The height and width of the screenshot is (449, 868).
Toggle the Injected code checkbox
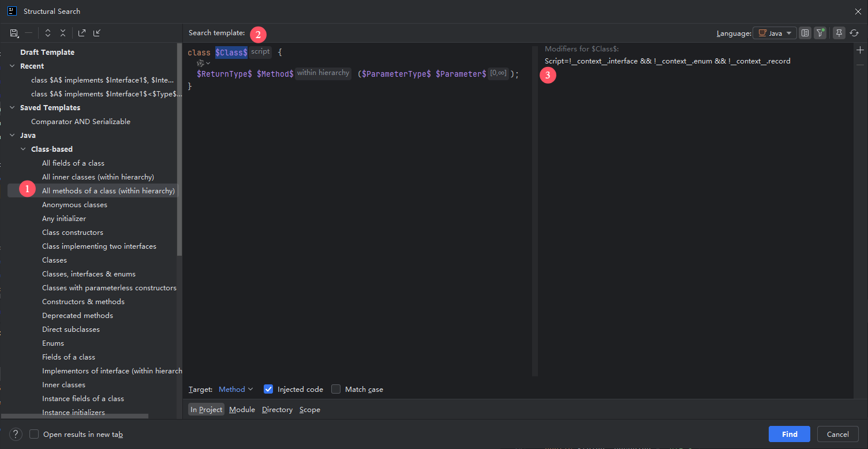pos(268,389)
